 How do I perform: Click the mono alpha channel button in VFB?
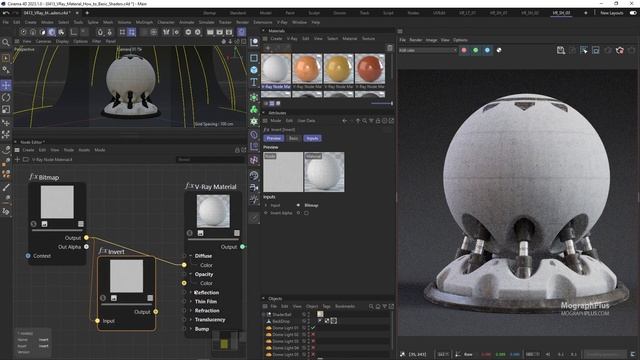499,50
